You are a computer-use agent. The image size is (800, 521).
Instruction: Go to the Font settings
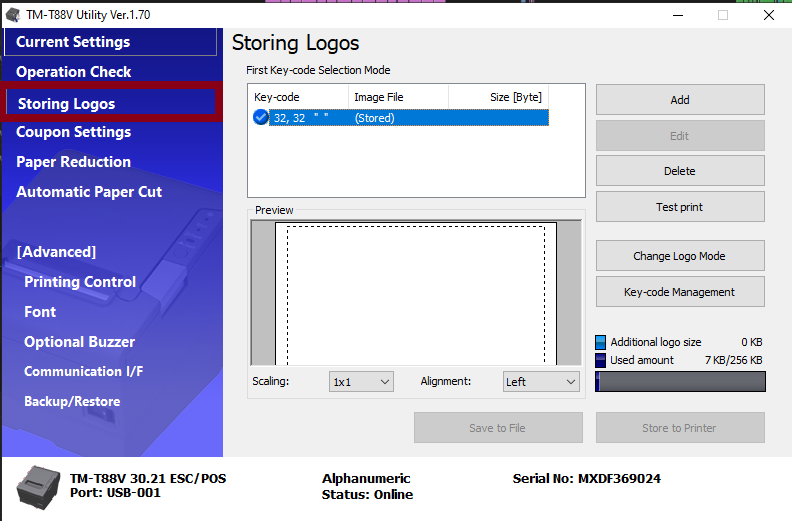click(40, 312)
